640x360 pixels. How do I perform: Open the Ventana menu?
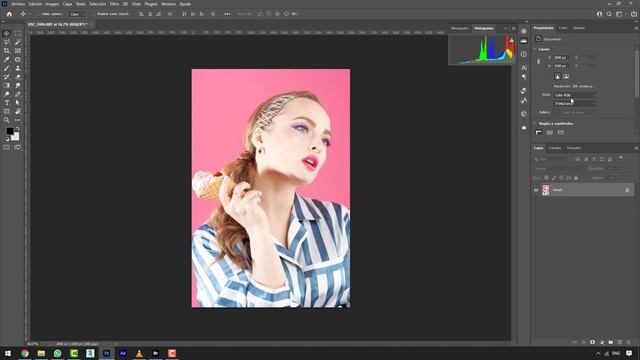click(168, 4)
